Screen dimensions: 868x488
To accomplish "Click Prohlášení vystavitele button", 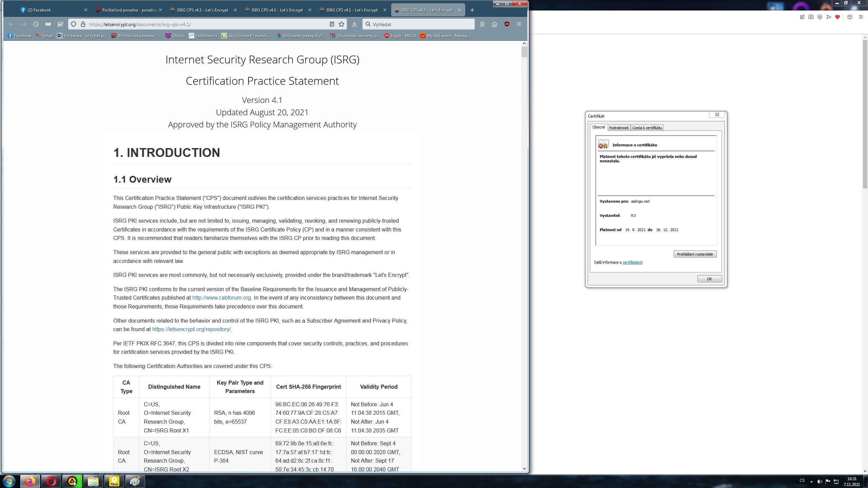I will (x=695, y=254).
